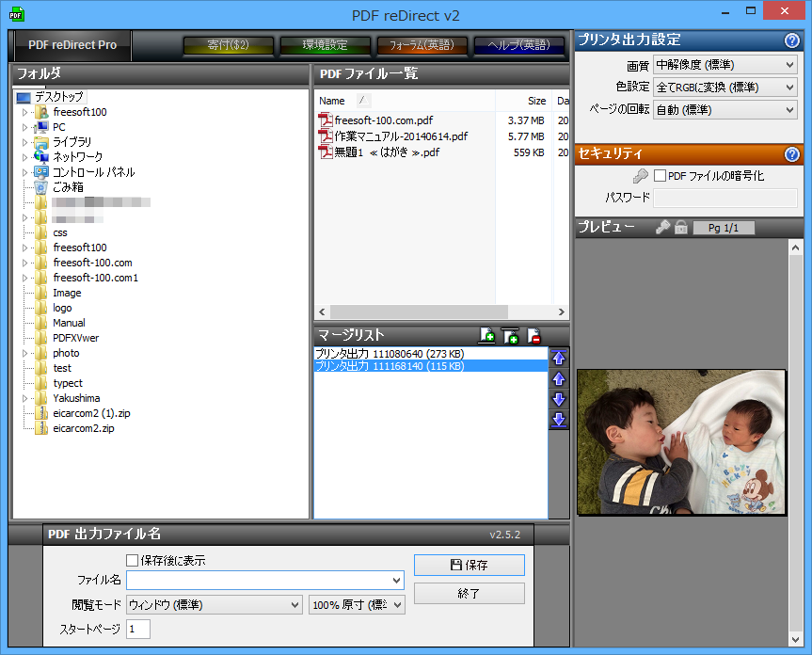Click the 保存 button
The image size is (812, 655).
(469, 565)
